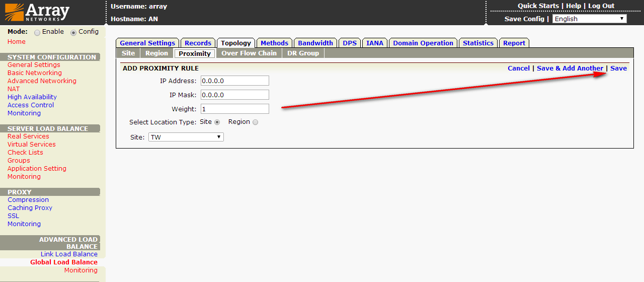Open High Availability in sidebar
Viewport: 644px width, 282px height.
pos(32,97)
